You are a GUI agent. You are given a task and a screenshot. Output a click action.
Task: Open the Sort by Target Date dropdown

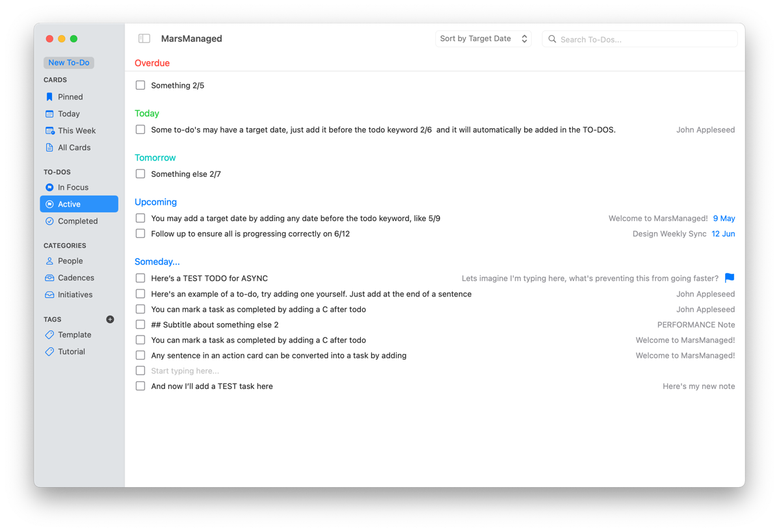483,39
